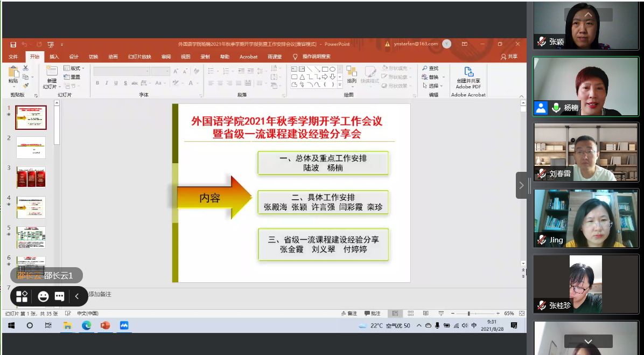Open the chat bubble icon in meeting toolbar
This screenshot has width=644, height=355.
[60, 296]
